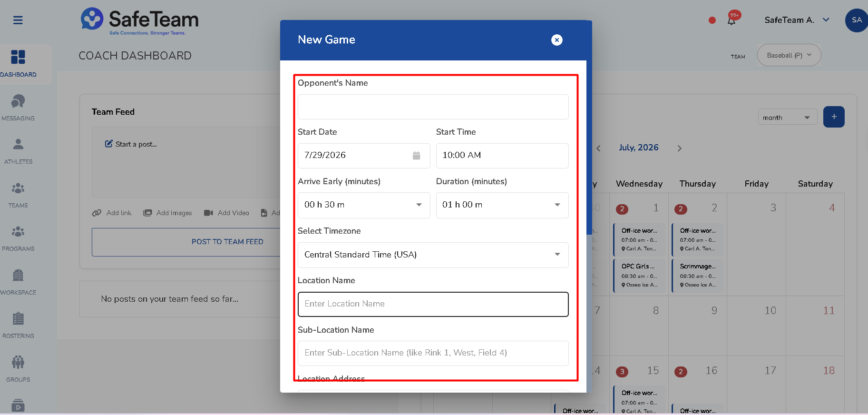The image size is (868, 415).
Task: Open the video library sidebar icon
Action: (x=18, y=405)
